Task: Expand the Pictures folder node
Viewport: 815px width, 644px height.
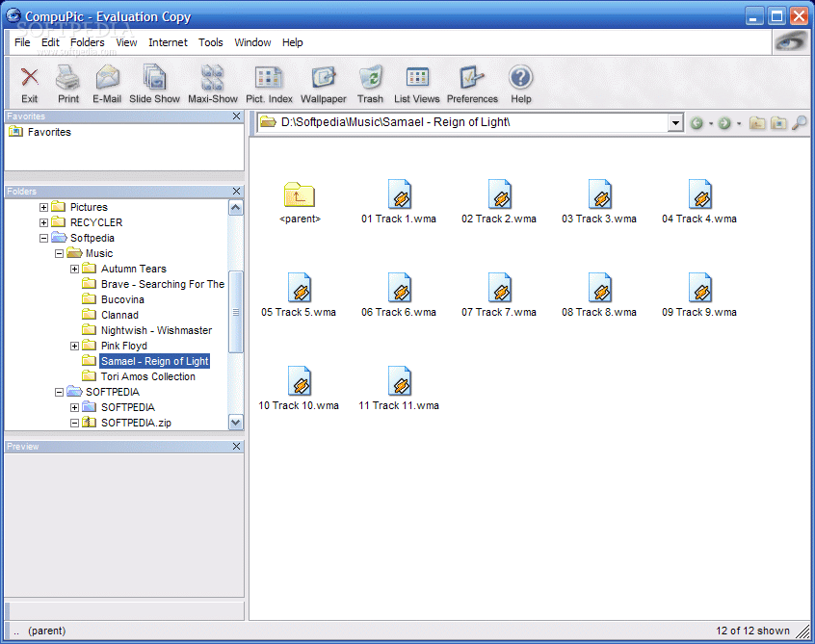Action: [x=43, y=207]
